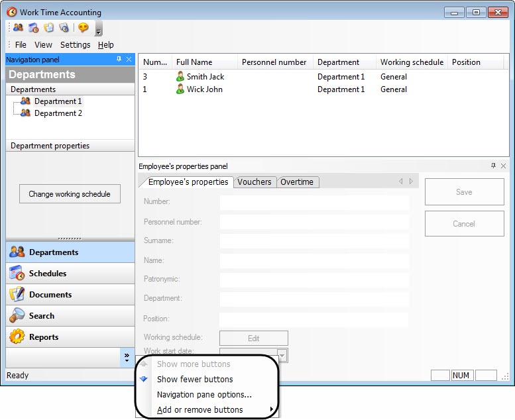Pin the Navigation panel

(119, 59)
